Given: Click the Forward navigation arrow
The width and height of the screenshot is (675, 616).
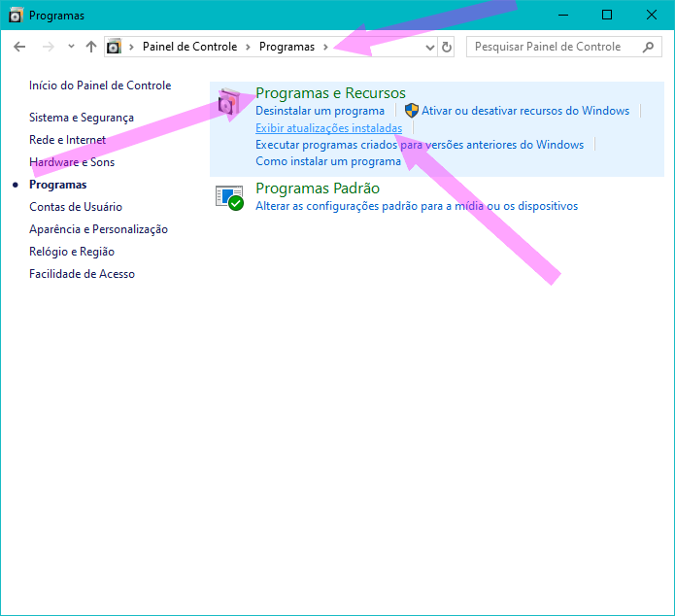Looking at the screenshot, I should [49, 47].
